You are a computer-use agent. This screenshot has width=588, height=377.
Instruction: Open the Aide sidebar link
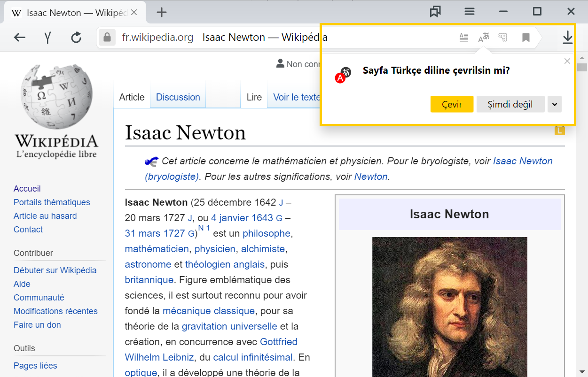tap(22, 284)
